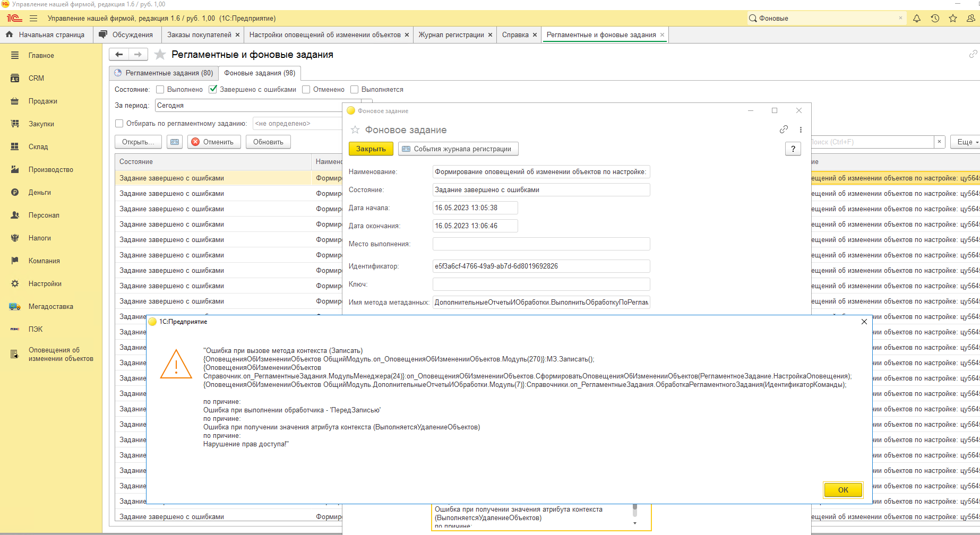
Task: Click the Идентификатор field
Action: point(541,266)
